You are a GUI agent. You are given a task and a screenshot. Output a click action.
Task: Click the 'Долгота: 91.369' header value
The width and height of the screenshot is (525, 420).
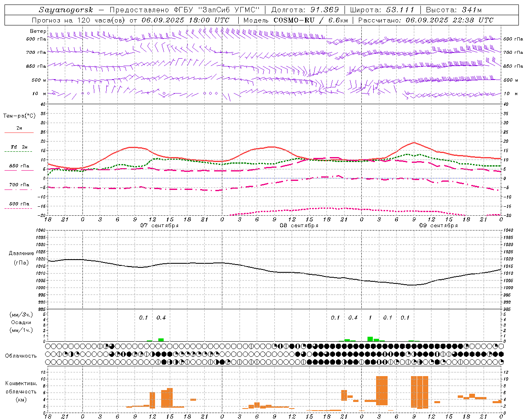305,10
